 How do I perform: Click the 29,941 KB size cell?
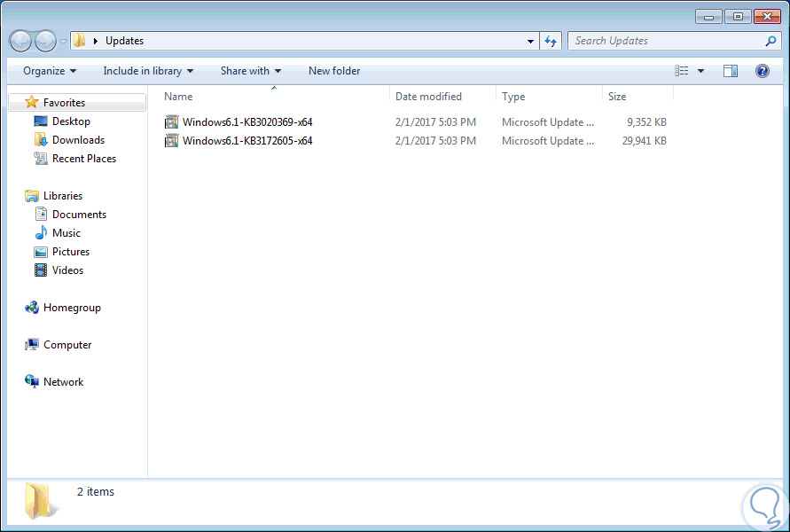coord(644,141)
